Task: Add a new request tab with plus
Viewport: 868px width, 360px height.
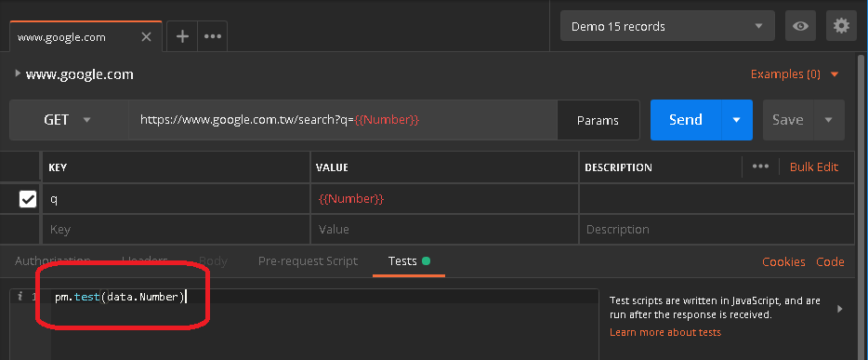Action: click(182, 36)
